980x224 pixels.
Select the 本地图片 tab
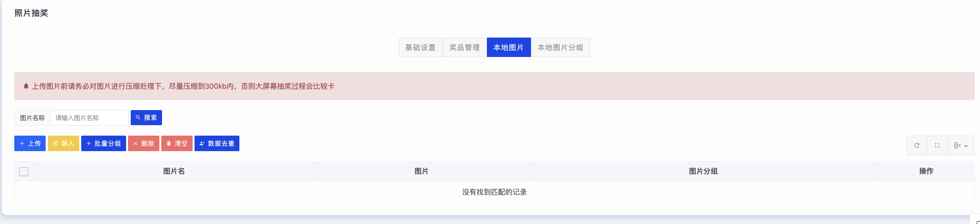coord(509,47)
